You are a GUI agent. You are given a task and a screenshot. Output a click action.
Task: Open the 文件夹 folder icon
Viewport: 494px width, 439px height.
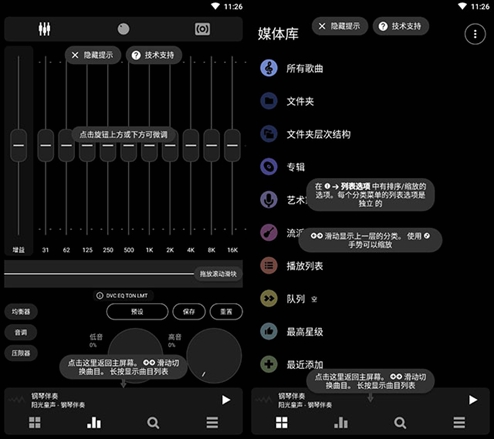pyautogui.click(x=269, y=101)
